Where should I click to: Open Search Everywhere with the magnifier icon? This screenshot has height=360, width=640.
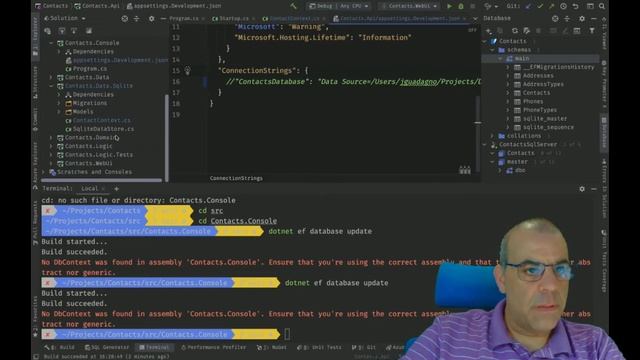(602, 6)
